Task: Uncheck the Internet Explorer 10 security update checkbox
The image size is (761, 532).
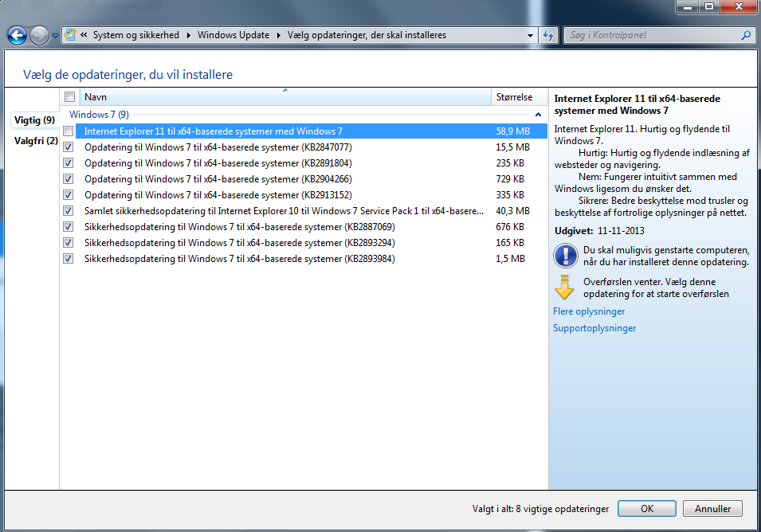Action: [69, 211]
